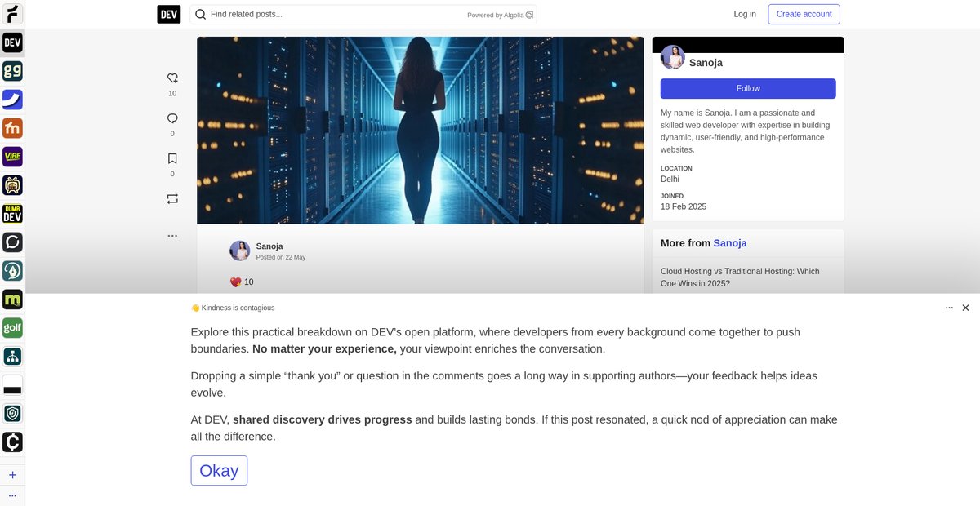Click the DEV logo in the top header

(x=169, y=14)
